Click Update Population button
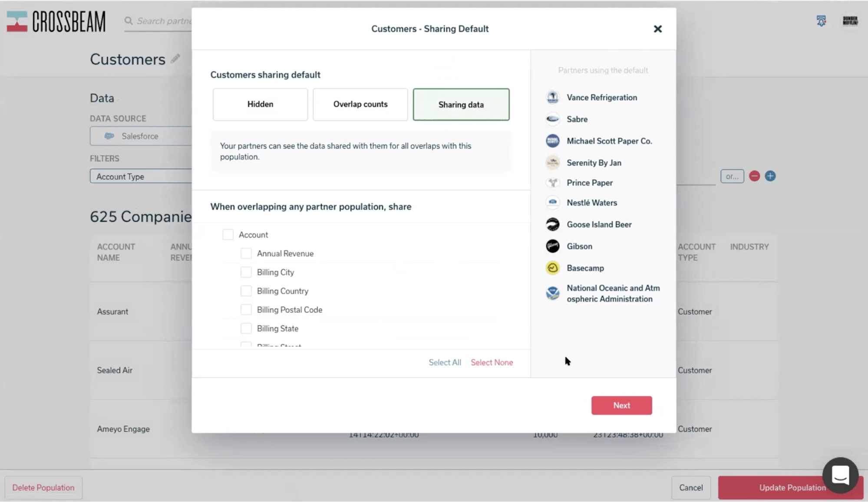 pyautogui.click(x=790, y=487)
